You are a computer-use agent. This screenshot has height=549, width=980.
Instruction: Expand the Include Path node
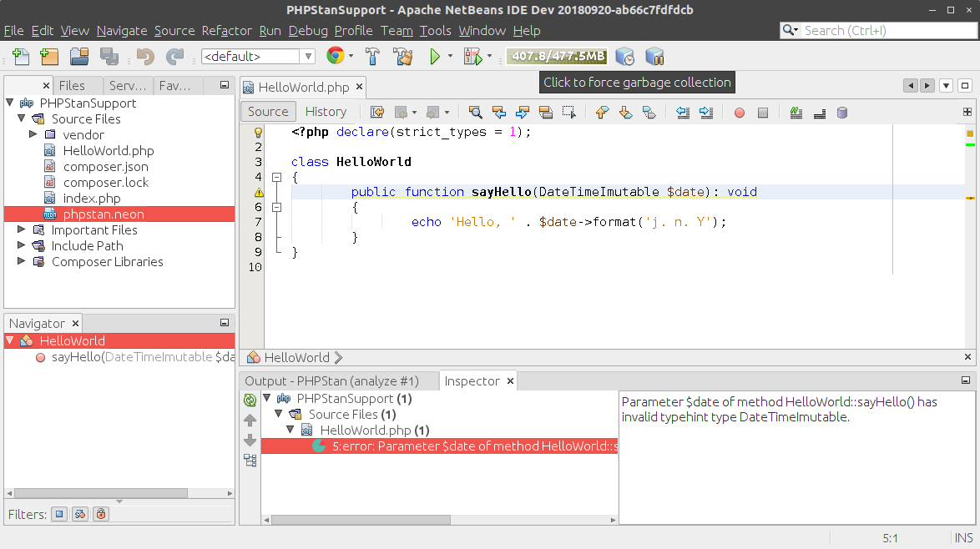[22, 246]
